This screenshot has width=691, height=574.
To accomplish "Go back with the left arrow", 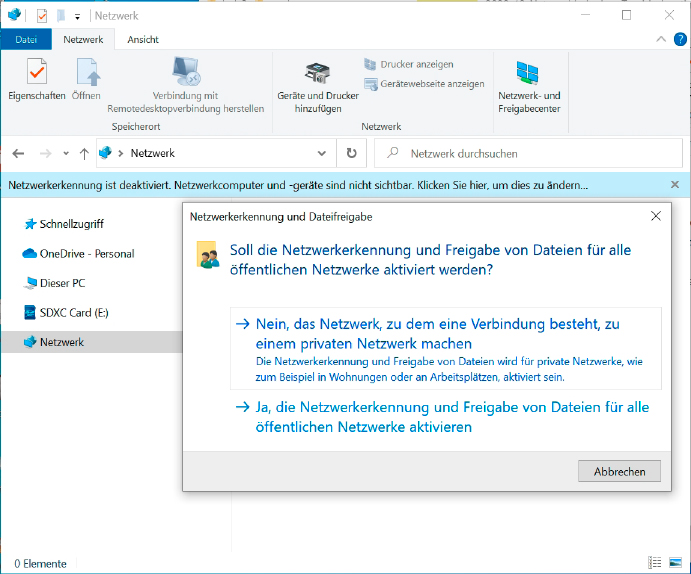I will point(18,154).
